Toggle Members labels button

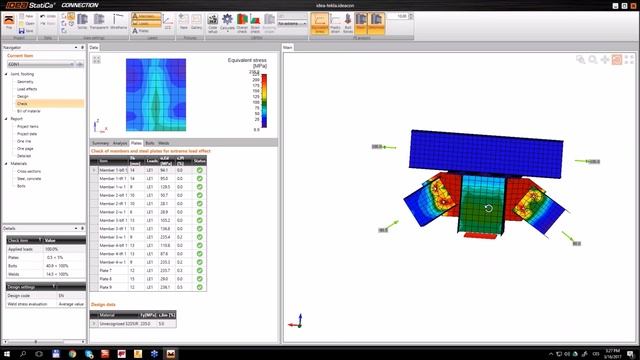tap(146, 16)
